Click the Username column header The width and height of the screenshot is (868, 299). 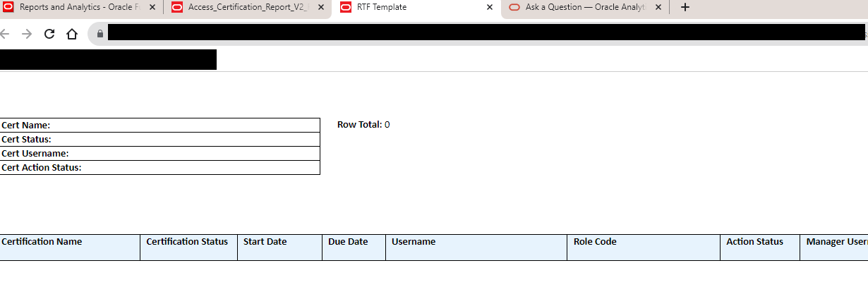pos(476,248)
